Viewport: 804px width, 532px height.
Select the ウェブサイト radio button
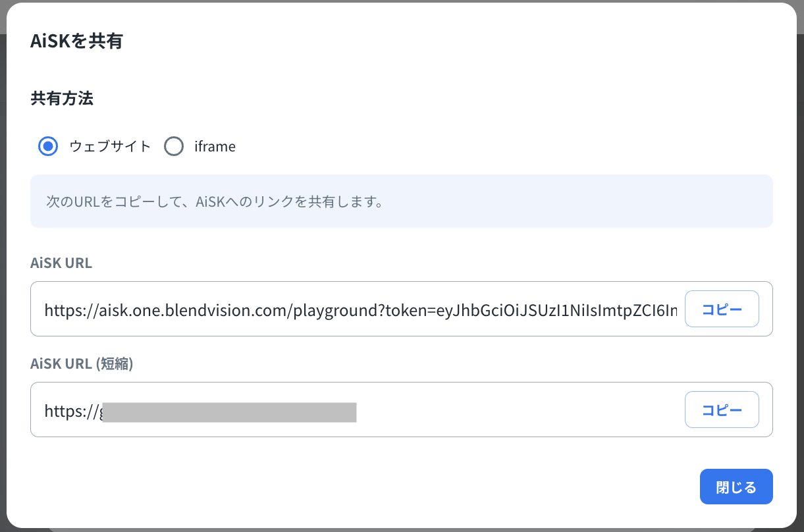(48, 146)
